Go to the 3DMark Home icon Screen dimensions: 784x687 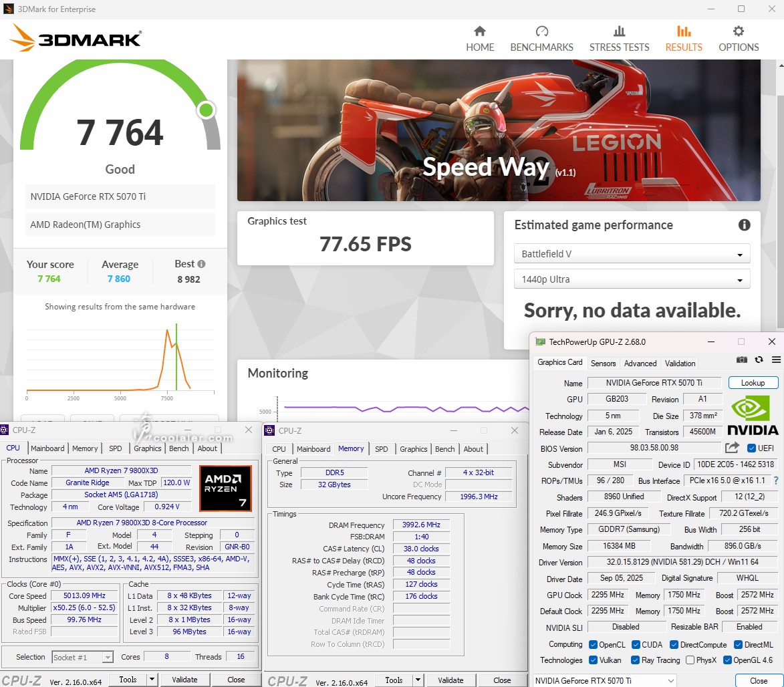pyautogui.click(x=479, y=31)
